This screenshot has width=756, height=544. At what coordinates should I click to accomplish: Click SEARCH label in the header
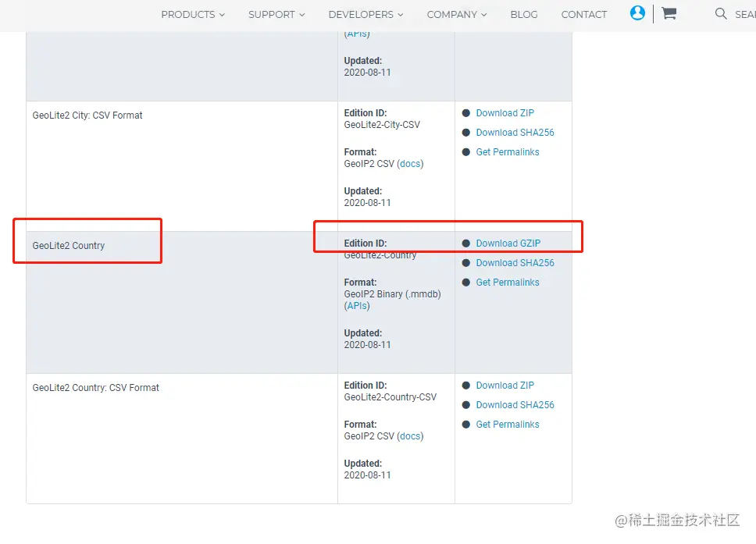[x=745, y=15]
